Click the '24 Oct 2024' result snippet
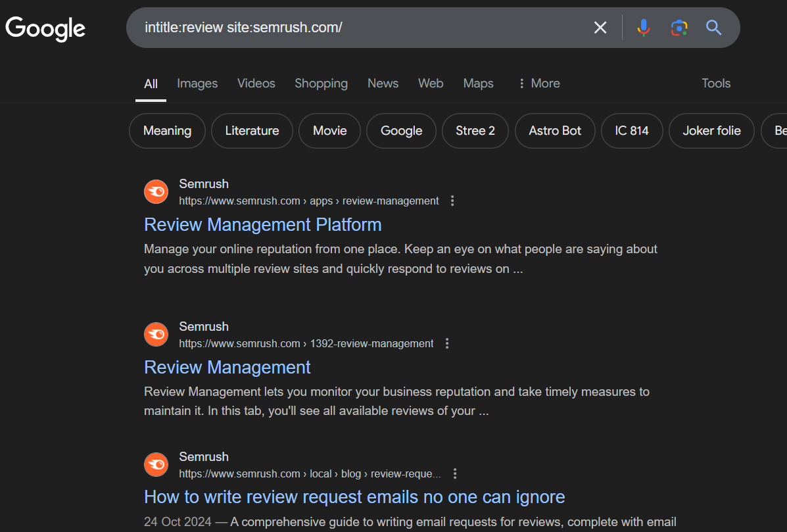Viewport: 787px width, 532px height. point(410,522)
